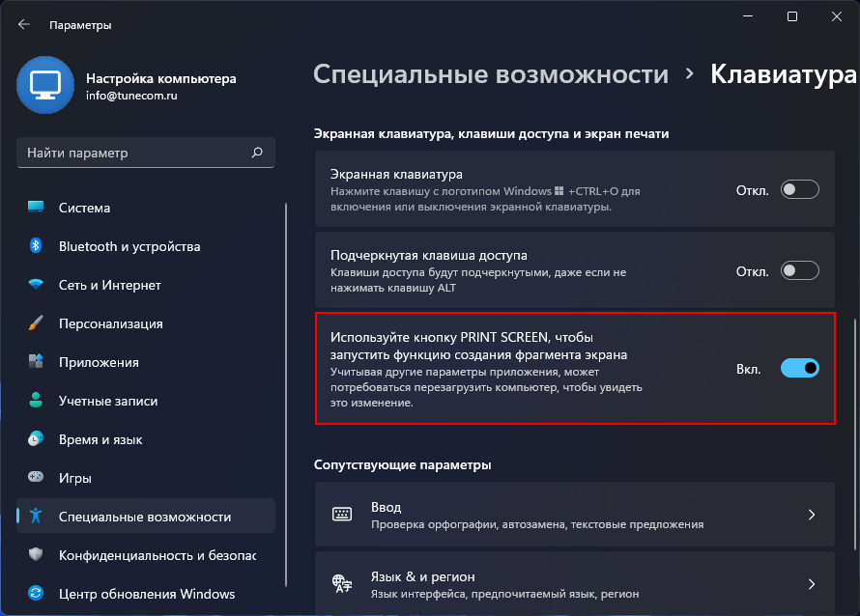Select Учетные записи in the sidebar
The width and height of the screenshot is (860, 616).
pos(146,401)
